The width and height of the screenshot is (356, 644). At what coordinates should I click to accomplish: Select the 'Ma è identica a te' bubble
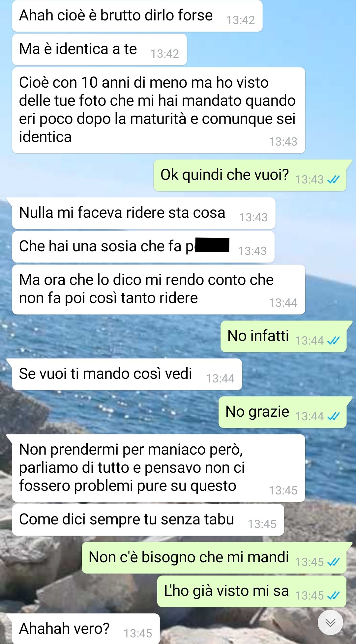click(100, 49)
